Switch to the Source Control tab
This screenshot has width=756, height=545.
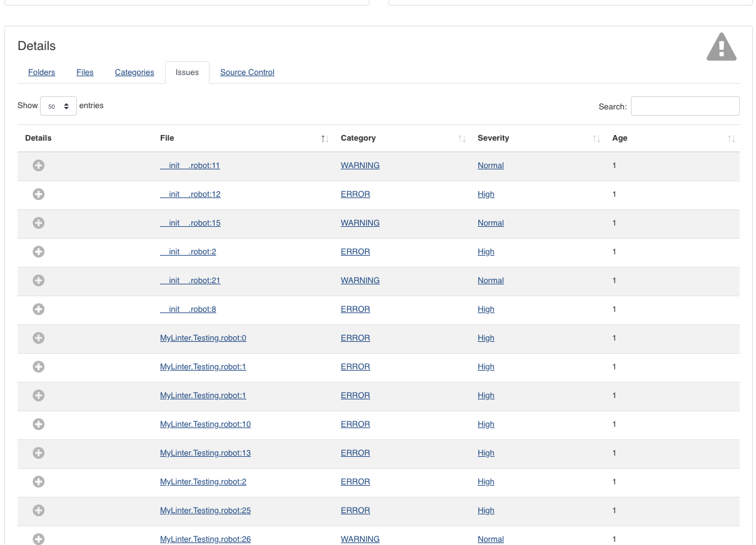point(246,72)
